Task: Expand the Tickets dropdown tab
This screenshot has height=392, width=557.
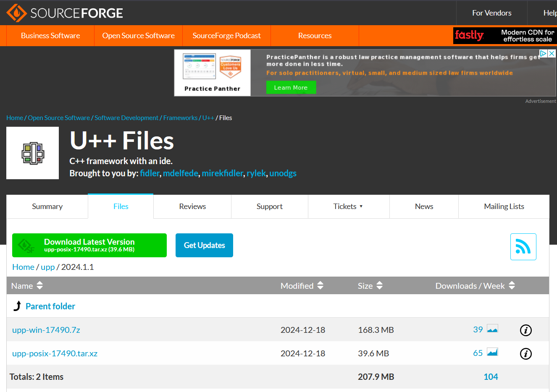Action: coord(348,206)
